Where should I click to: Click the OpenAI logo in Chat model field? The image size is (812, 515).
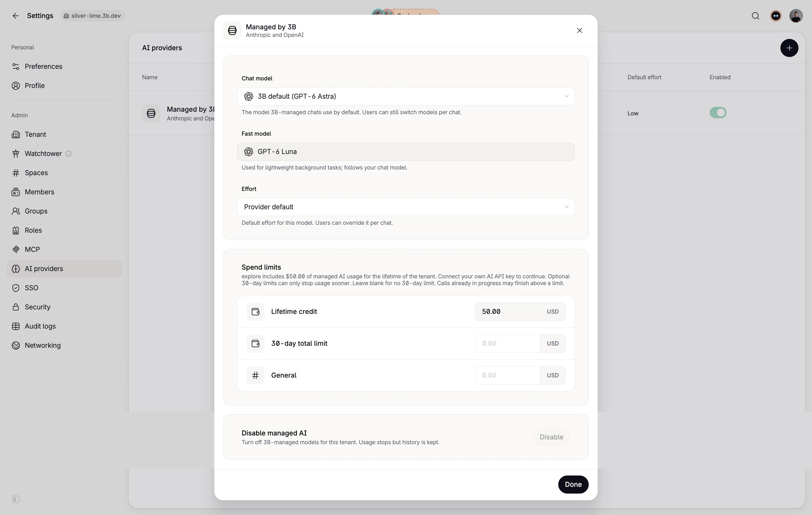click(x=248, y=96)
